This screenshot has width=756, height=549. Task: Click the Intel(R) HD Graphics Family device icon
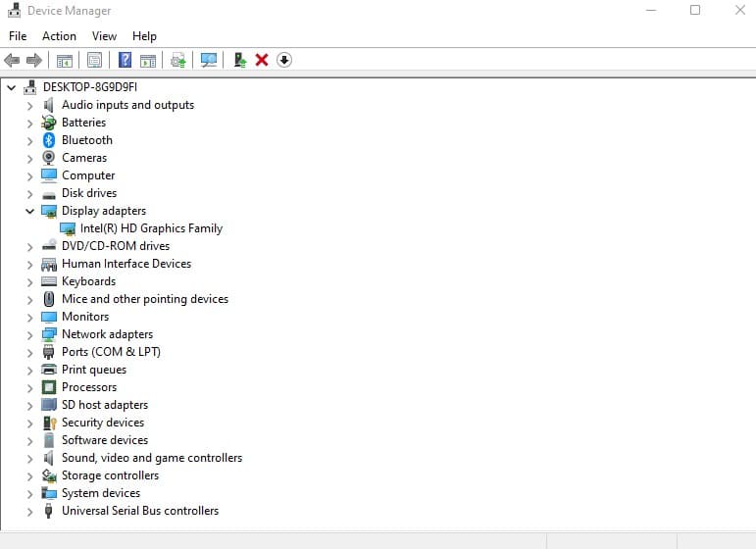coord(68,229)
